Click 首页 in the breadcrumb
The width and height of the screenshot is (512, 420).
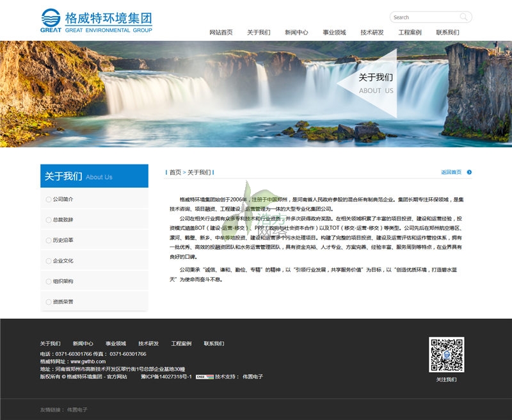pos(175,173)
